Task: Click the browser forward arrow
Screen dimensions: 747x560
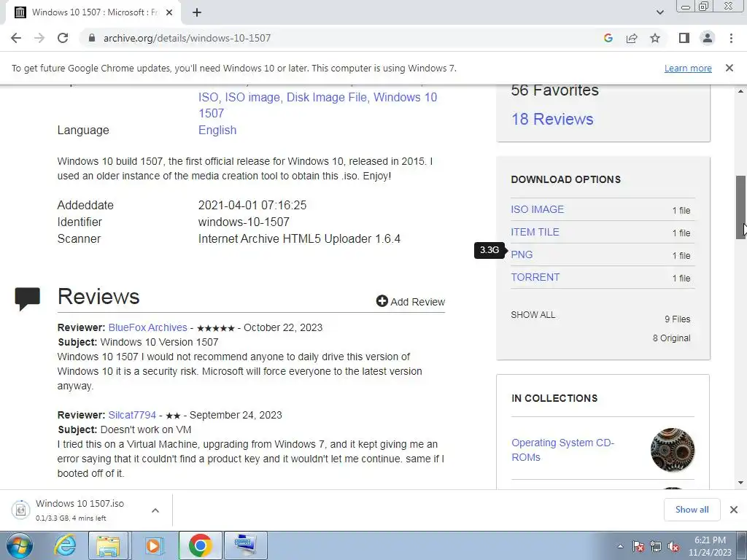Action: coord(39,38)
